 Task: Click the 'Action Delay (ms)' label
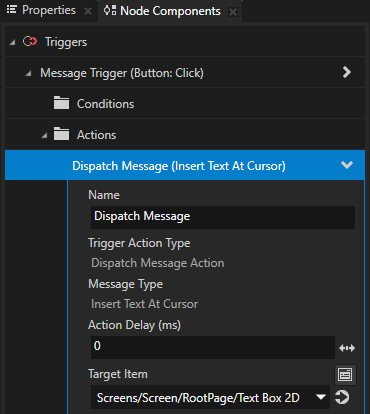coord(134,325)
